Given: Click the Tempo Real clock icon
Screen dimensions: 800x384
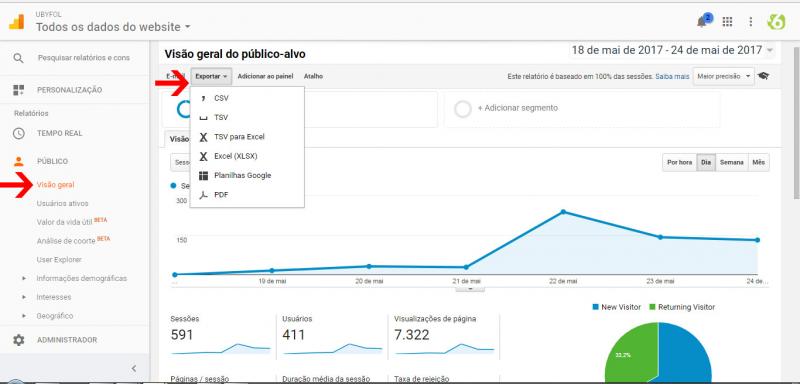Looking at the screenshot, I should pos(18,133).
